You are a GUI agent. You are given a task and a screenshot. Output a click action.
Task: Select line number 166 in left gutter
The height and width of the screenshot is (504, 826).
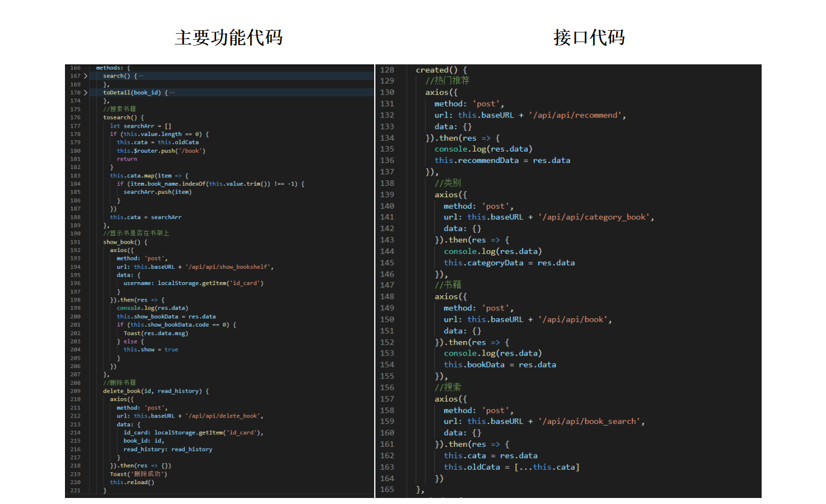pyautogui.click(x=75, y=68)
